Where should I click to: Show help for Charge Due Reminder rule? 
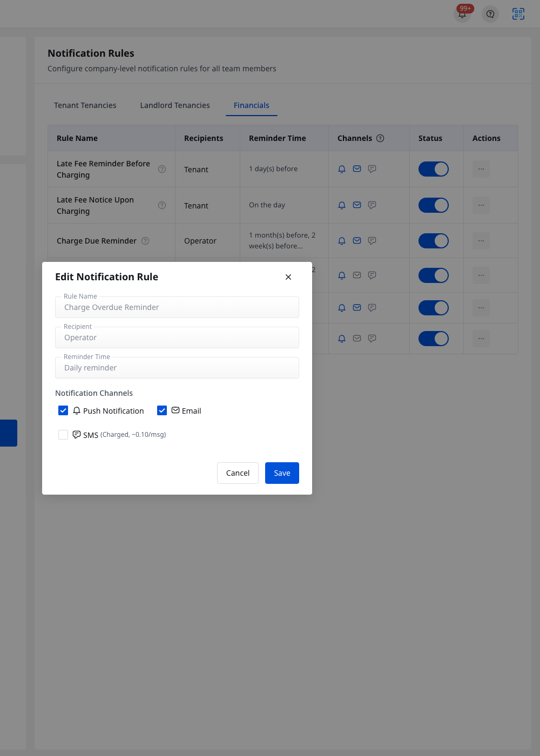(x=145, y=241)
